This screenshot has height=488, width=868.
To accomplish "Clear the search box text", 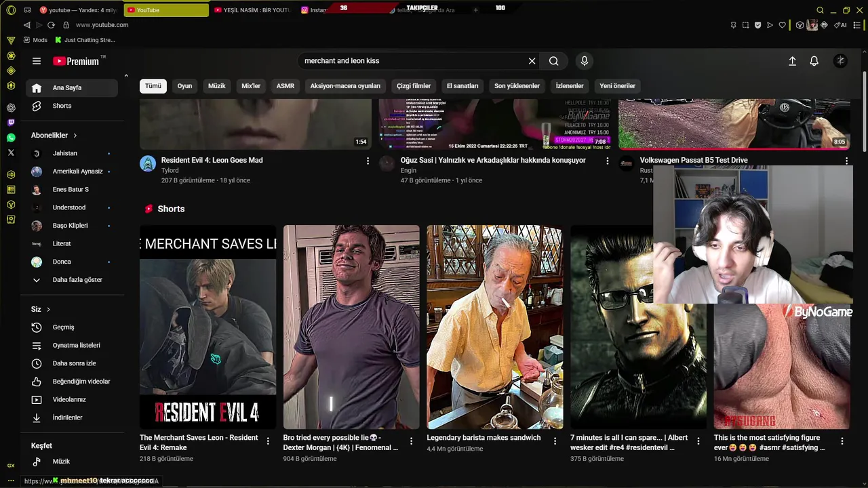I will pyautogui.click(x=532, y=61).
